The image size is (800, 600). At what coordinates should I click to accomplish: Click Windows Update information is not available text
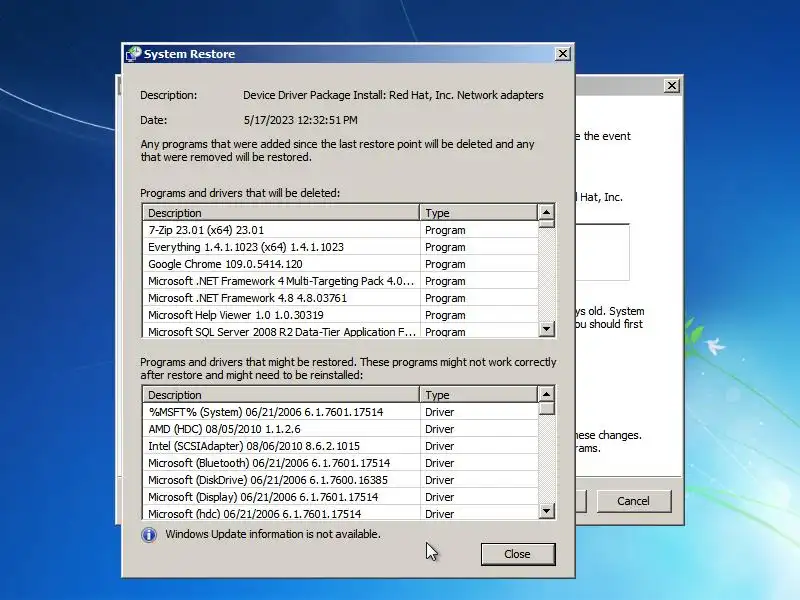[x=273, y=534]
